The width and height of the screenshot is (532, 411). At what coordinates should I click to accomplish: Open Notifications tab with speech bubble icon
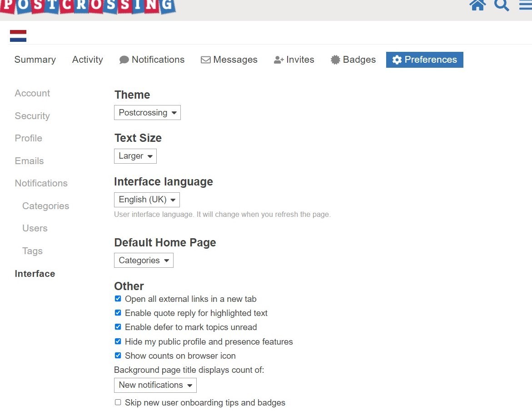coord(152,60)
